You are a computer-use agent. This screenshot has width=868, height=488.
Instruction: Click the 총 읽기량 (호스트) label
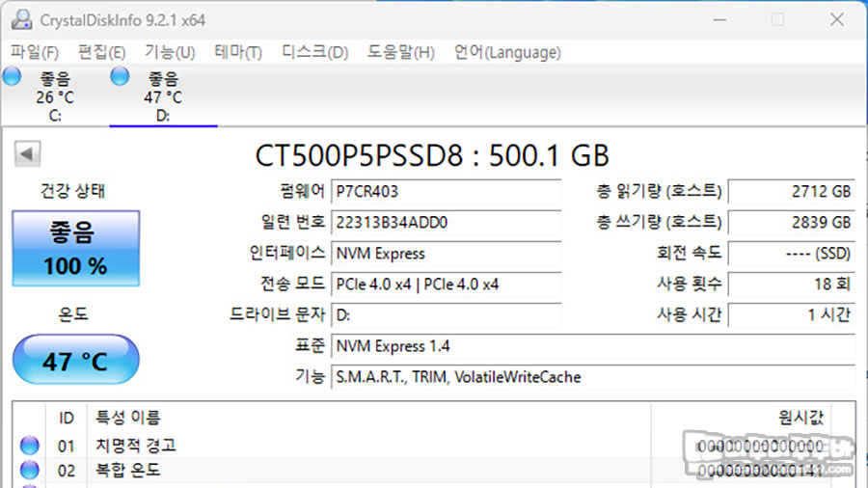click(x=659, y=191)
